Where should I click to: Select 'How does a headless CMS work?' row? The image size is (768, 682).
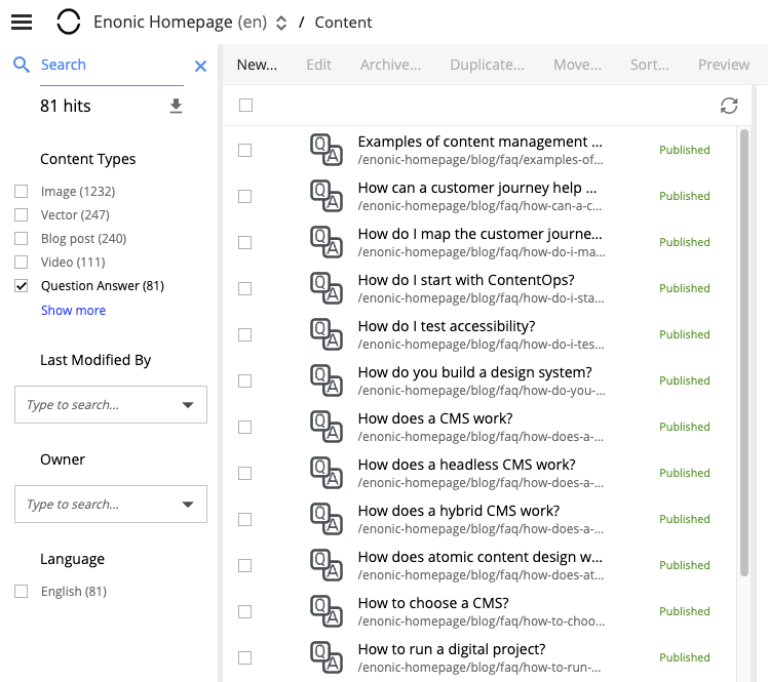pos(479,473)
